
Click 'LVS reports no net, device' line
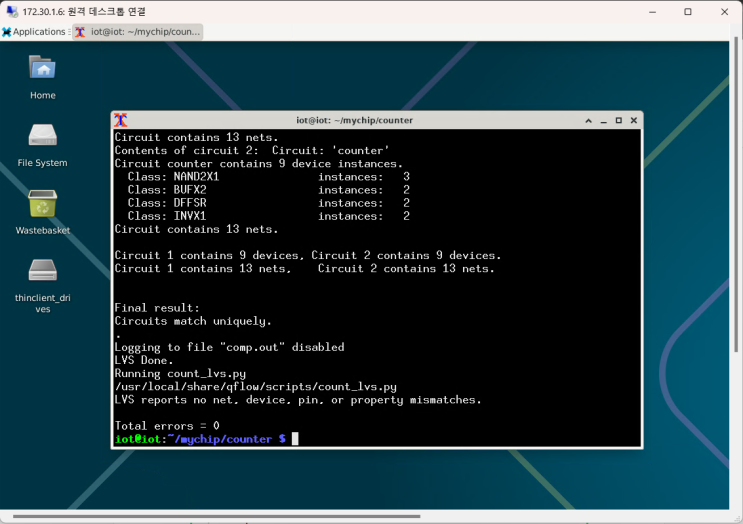(x=298, y=400)
